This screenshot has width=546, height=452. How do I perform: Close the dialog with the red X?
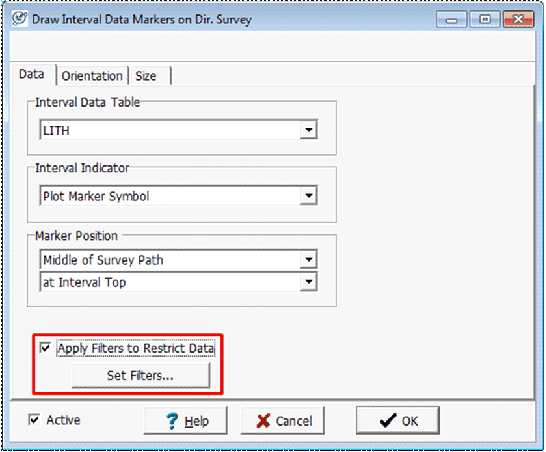(518, 19)
